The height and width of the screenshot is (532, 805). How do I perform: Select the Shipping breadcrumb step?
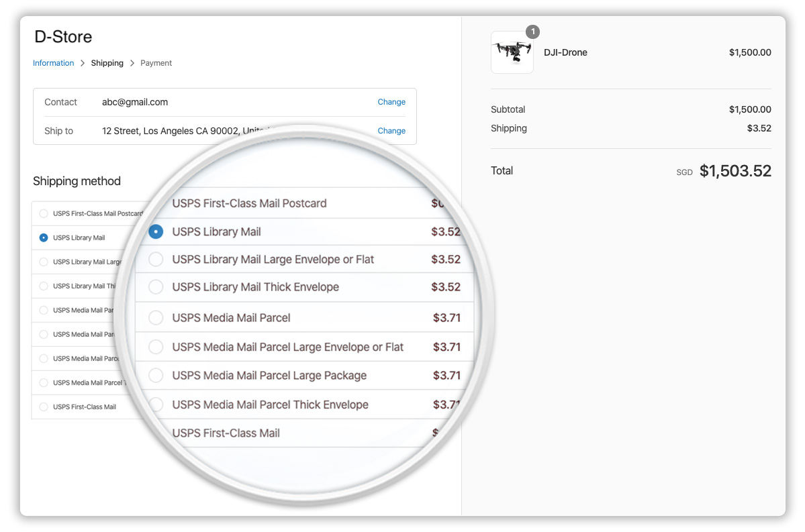coord(107,63)
